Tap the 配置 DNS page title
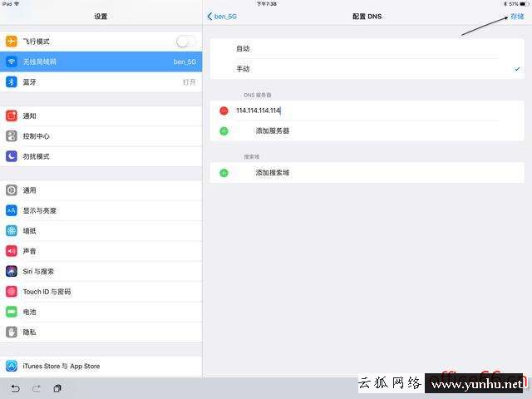532x399 pixels. click(367, 17)
